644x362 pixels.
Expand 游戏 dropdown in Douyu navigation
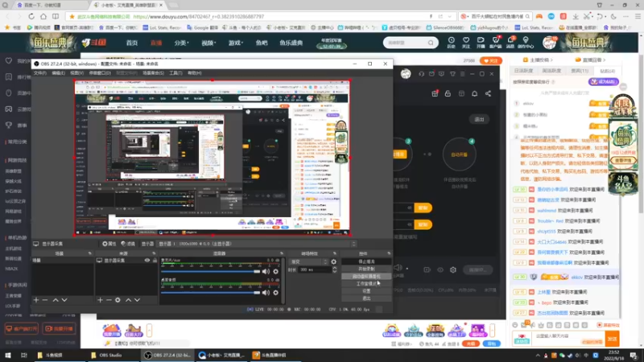[236, 43]
